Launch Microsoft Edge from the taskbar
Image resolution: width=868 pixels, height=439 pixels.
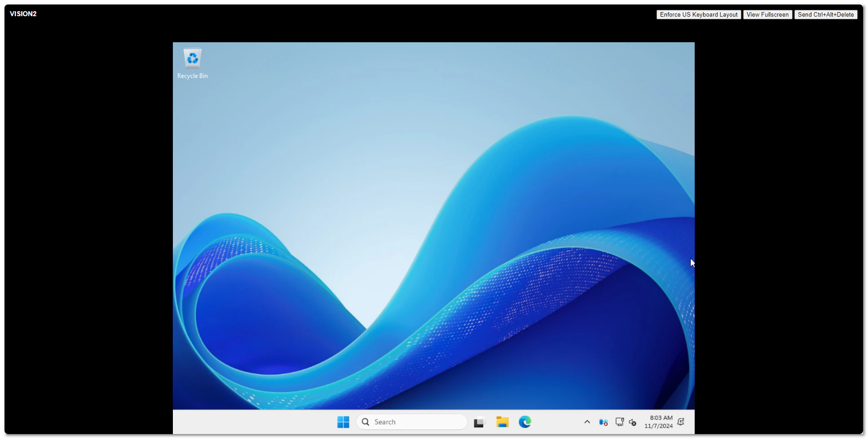tap(524, 422)
